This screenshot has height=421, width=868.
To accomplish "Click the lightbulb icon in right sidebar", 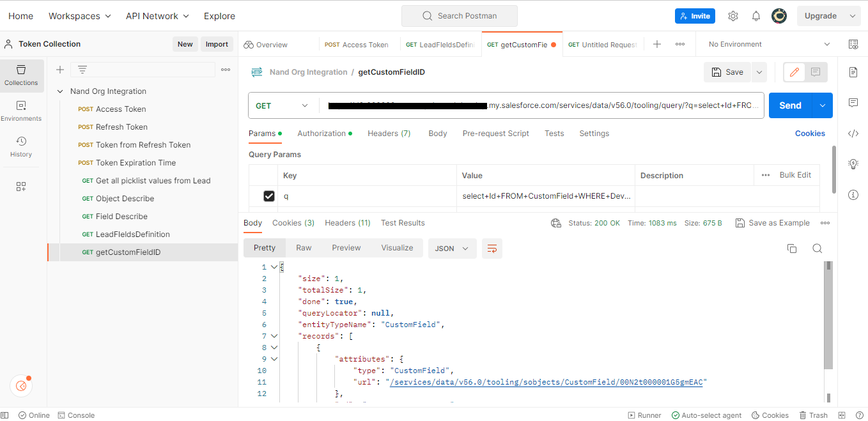I will coord(853,164).
